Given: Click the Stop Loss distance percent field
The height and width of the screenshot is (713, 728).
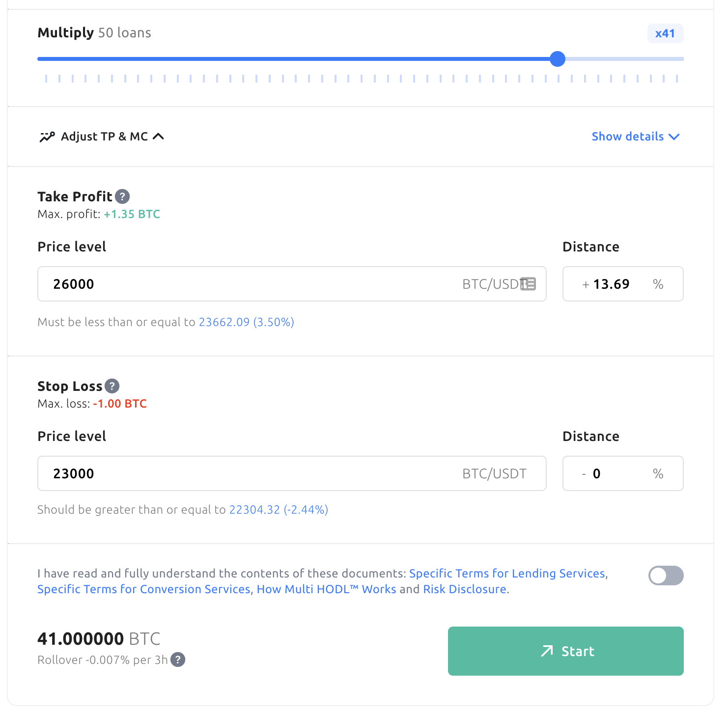Looking at the screenshot, I should pyautogui.click(x=623, y=473).
